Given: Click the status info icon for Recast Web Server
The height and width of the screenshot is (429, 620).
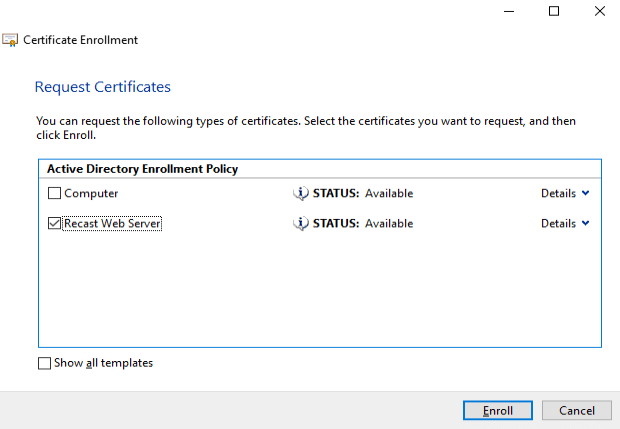Looking at the screenshot, I should click(300, 224).
